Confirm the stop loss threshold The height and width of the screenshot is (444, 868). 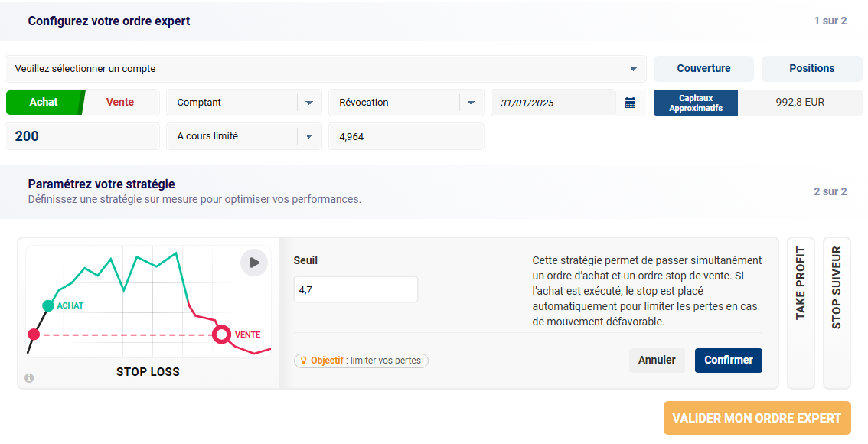[x=728, y=361]
